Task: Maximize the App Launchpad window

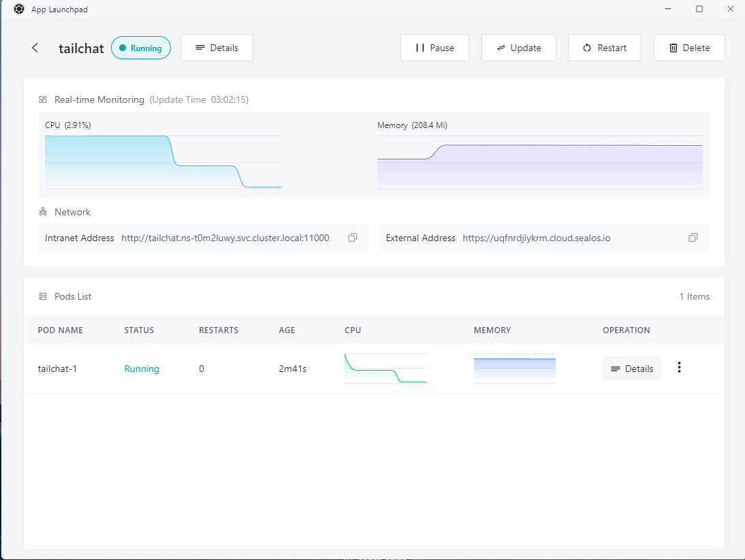Action: [x=699, y=9]
